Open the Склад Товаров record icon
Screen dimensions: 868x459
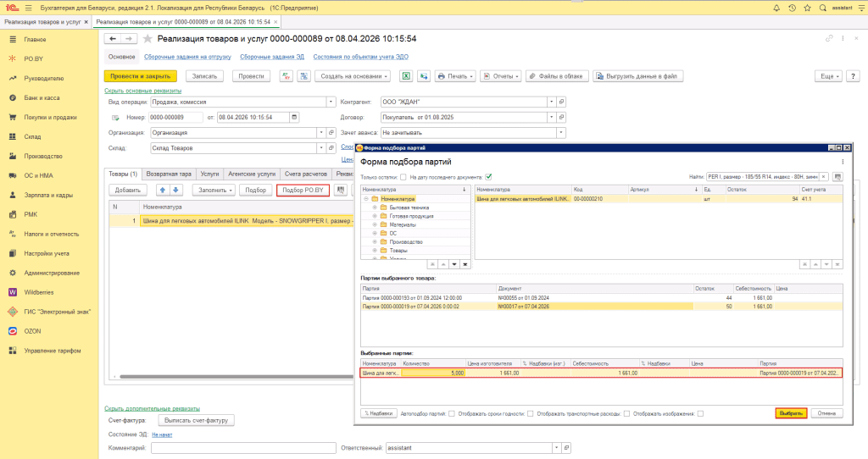tap(331, 148)
